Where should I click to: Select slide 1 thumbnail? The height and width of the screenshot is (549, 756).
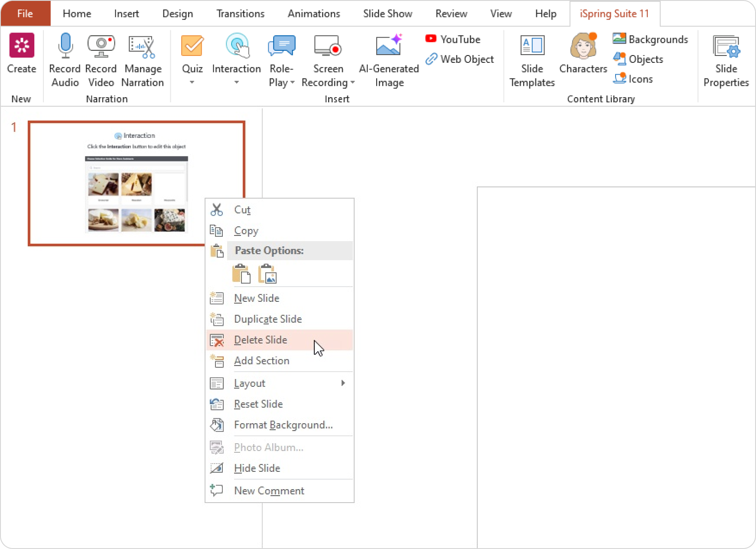(117, 183)
